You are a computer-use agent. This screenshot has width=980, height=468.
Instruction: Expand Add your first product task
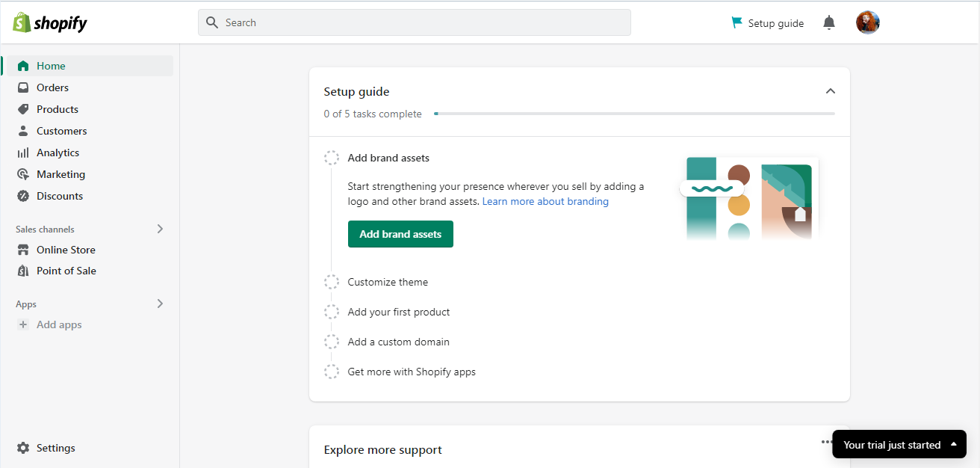point(399,312)
